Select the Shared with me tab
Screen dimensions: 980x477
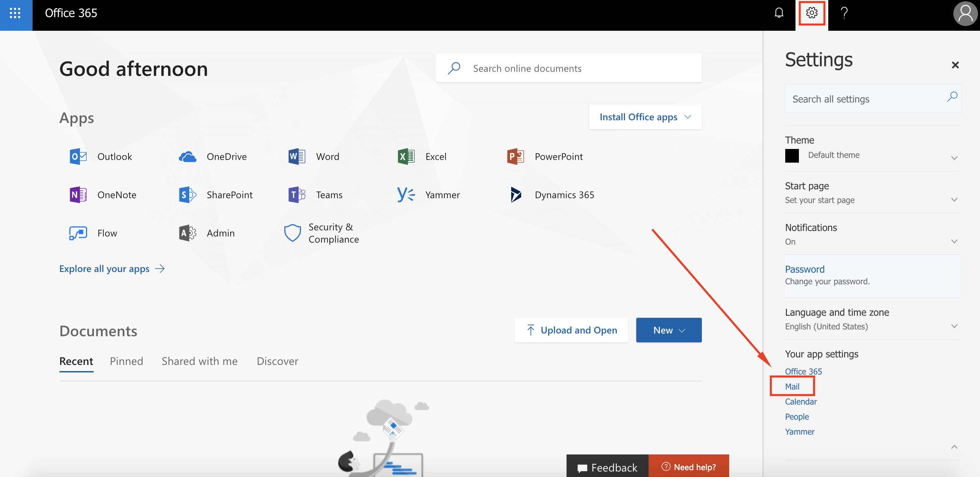point(199,361)
